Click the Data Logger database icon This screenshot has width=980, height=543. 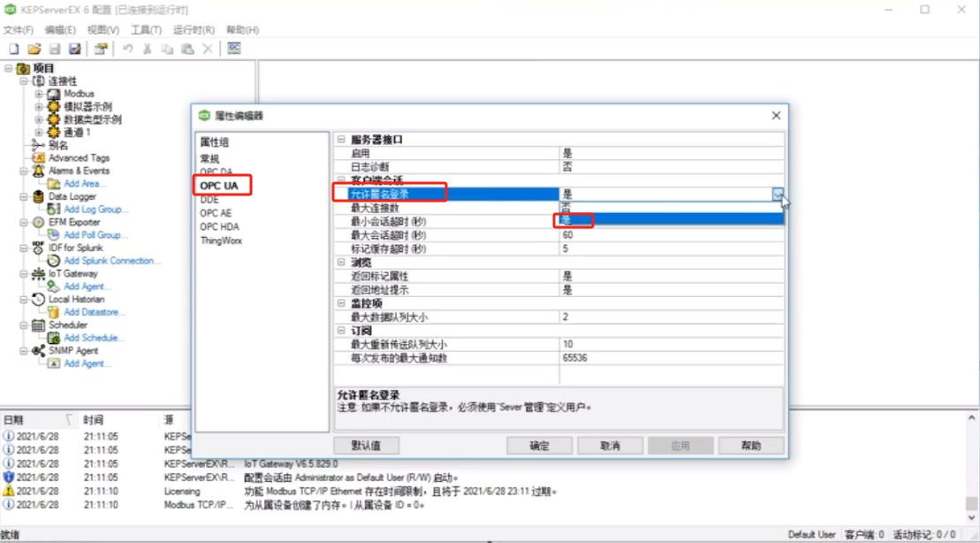(38, 196)
